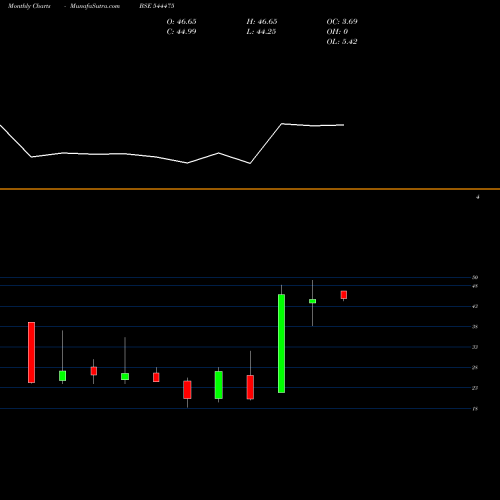The height and width of the screenshot is (500, 500).
Task: Click the price axis label "23"
Action: [475, 388]
